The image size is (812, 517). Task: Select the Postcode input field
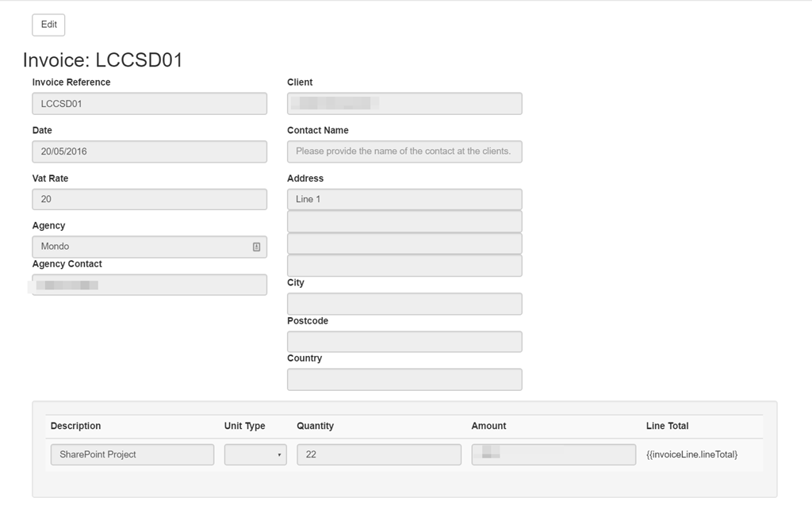(x=404, y=342)
